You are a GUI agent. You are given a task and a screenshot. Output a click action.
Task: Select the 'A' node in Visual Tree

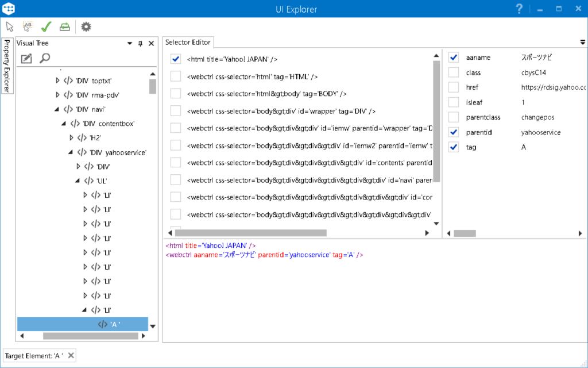click(83, 324)
